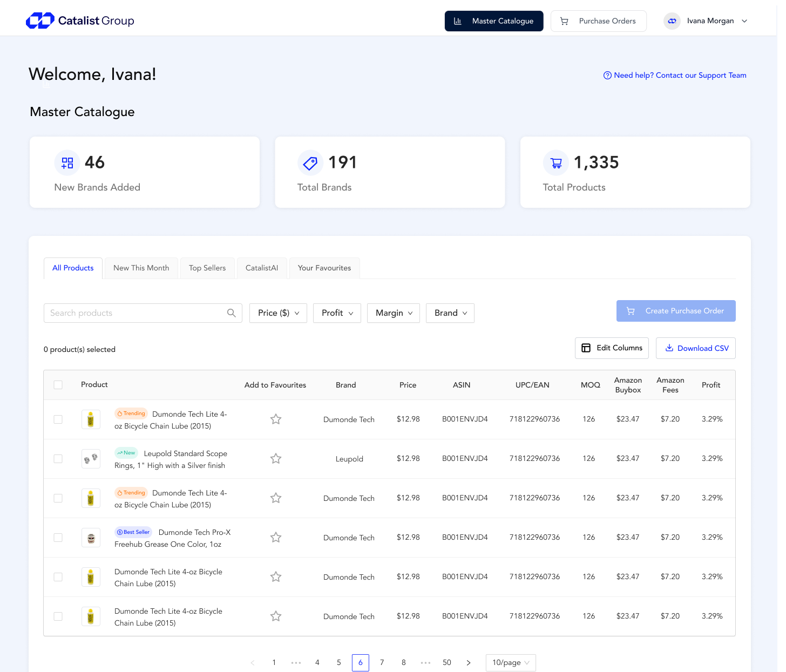Select the All Products tab
786x672 pixels.
pyautogui.click(x=73, y=268)
